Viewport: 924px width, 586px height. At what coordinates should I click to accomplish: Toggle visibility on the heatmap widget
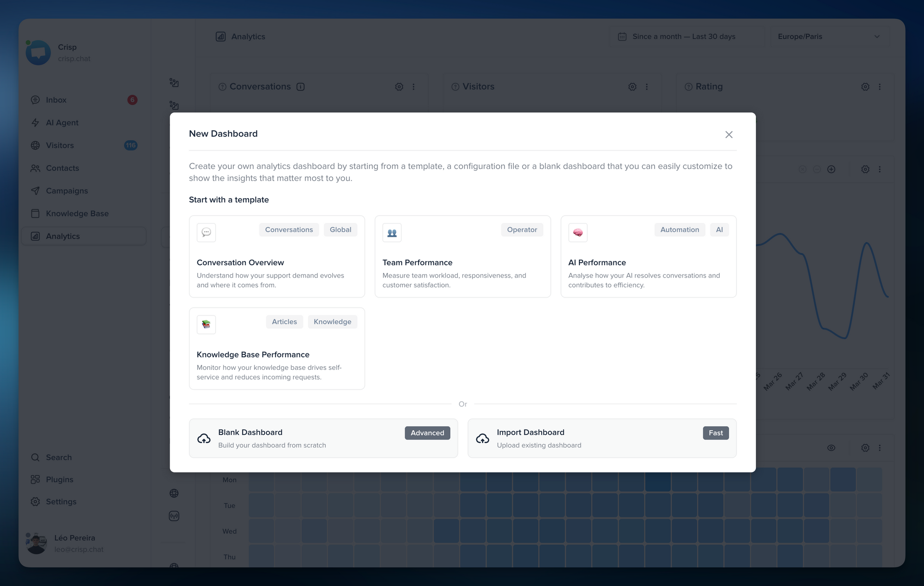831,447
